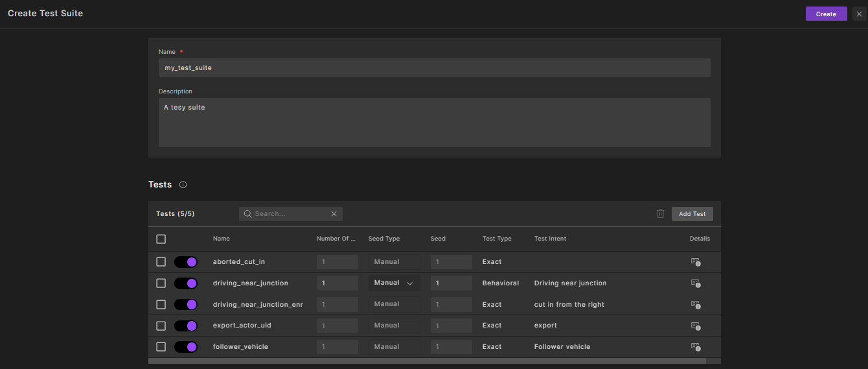Click the trash delete icon
Screen dimensions: 868x369
[660, 214]
